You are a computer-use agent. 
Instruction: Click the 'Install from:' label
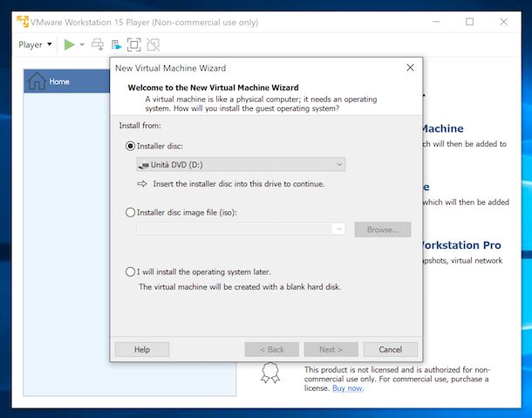click(x=140, y=126)
